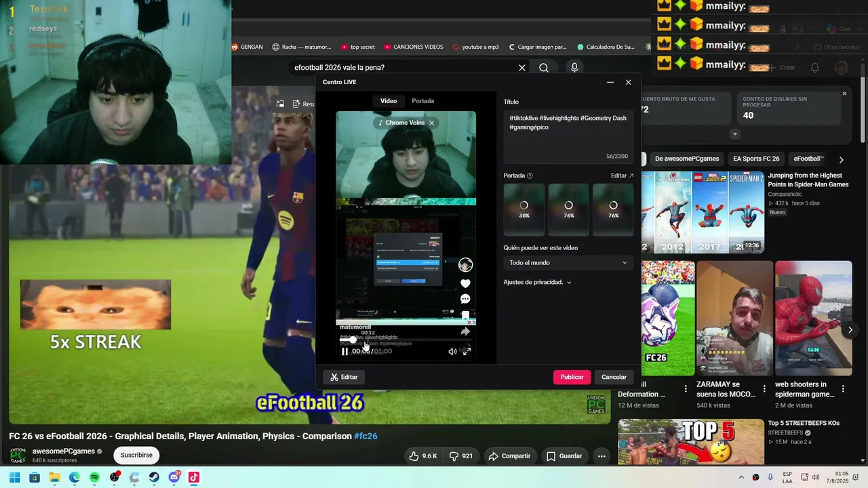Open options for the web shooters short
The height and width of the screenshot is (488, 868).
(x=843, y=389)
